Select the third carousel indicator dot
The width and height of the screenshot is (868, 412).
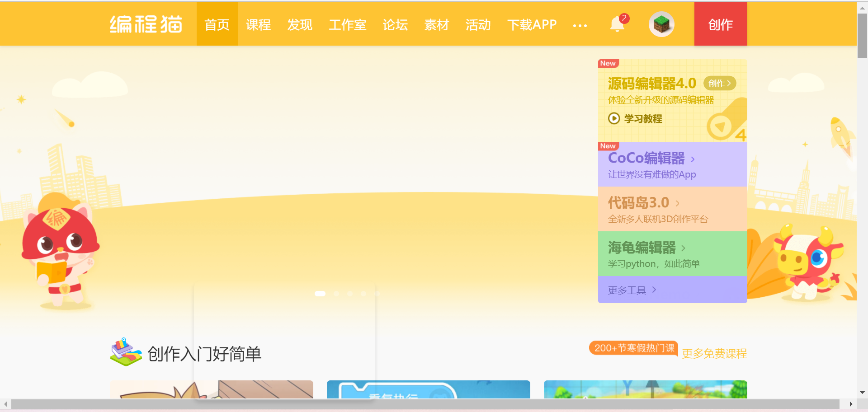(350, 294)
